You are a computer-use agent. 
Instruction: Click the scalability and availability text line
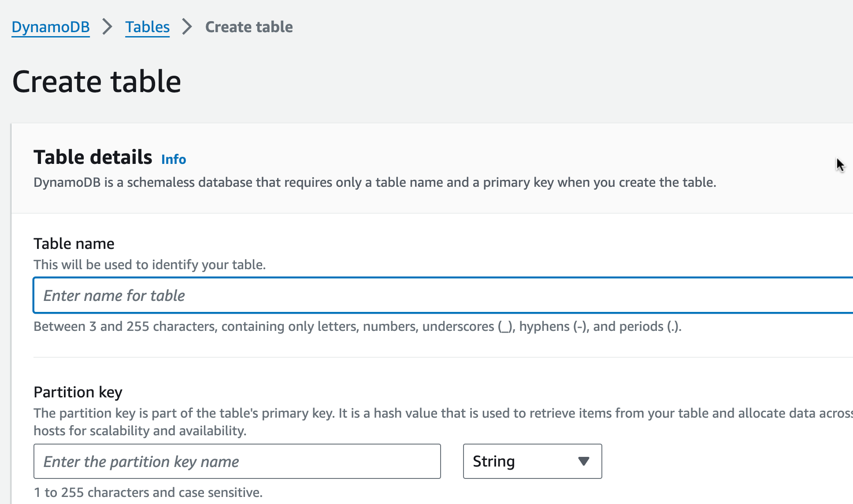pyautogui.click(x=140, y=431)
